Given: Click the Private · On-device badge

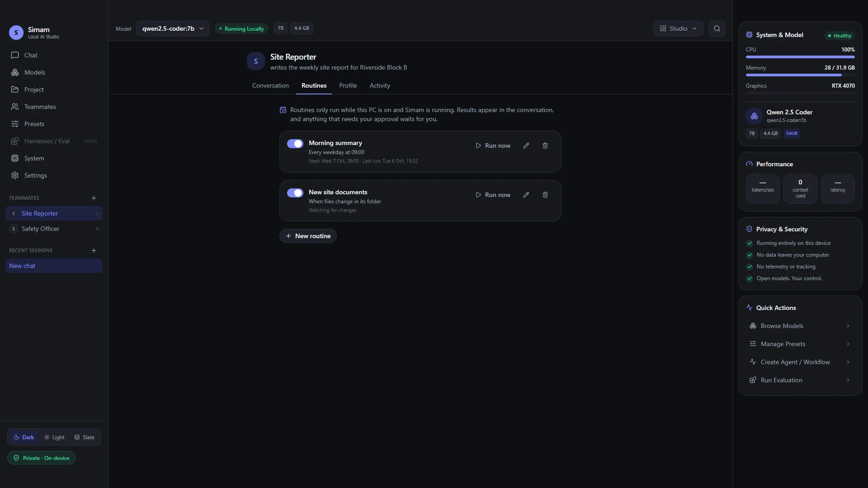Looking at the screenshot, I should coord(41,458).
